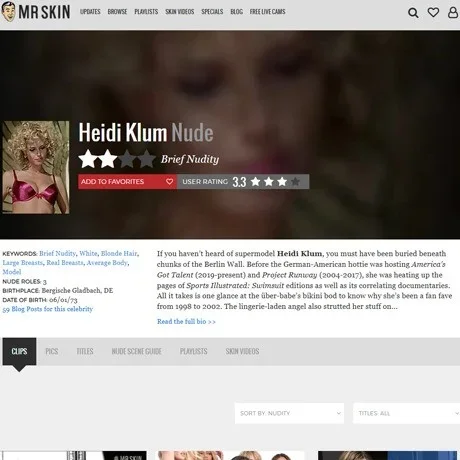The height and width of the screenshot is (460, 460).
Task: Open the Nude Scene Guide tab
Action: (x=136, y=351)
